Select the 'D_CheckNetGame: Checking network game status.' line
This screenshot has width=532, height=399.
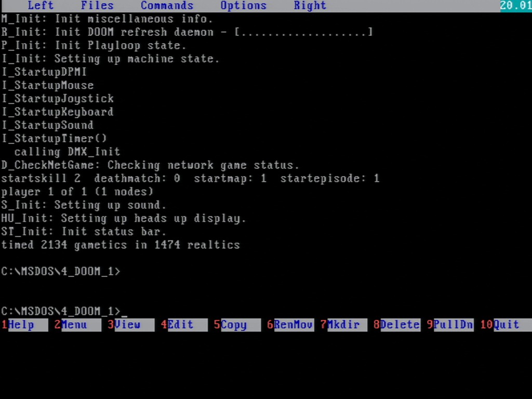tap(150, 165)
